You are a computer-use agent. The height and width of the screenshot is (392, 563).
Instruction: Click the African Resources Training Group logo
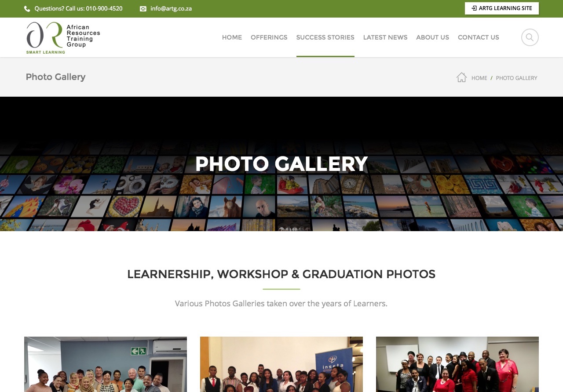[63, 38]
